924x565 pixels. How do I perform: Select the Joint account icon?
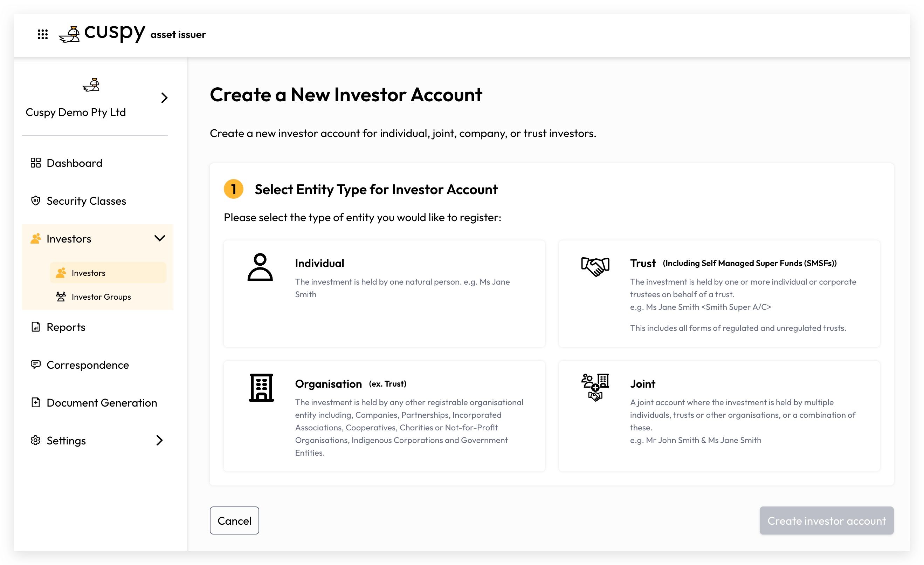tap(595, 388)
